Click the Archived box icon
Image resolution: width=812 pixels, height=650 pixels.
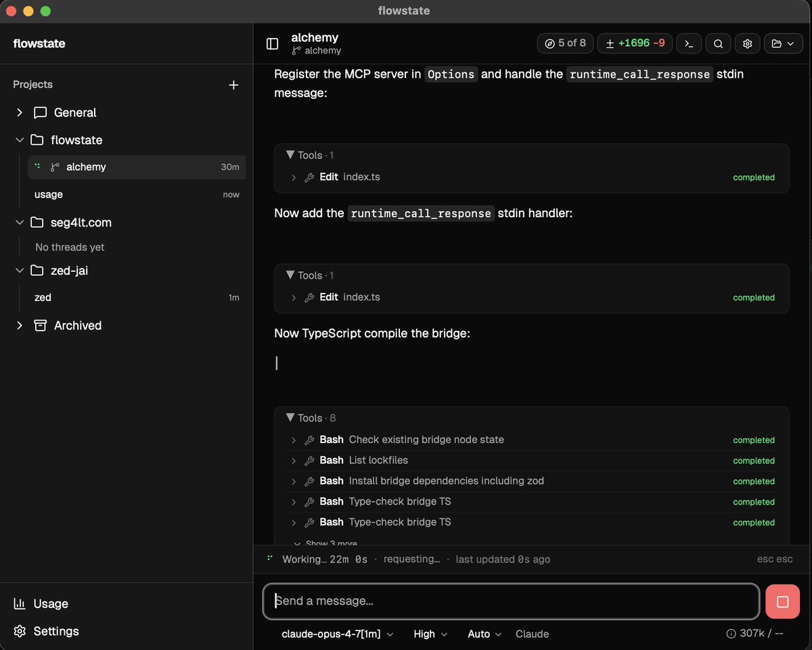pyautogui.click(x=41, y=325)
